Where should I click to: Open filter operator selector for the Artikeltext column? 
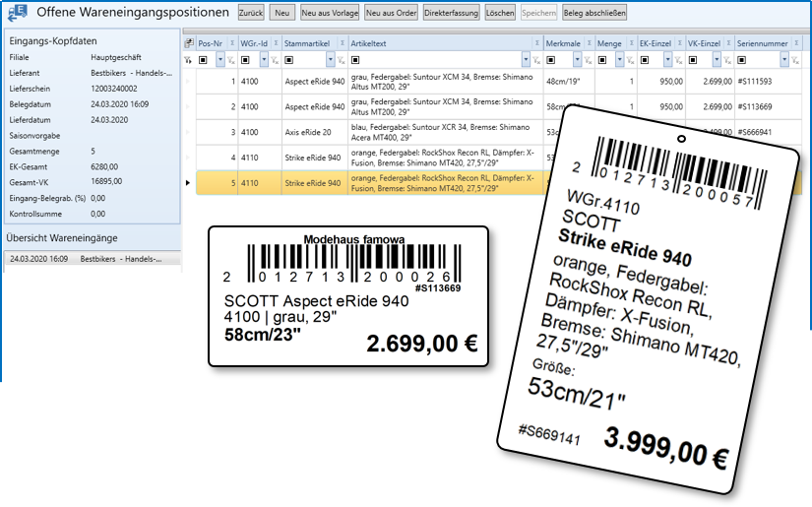355,61
